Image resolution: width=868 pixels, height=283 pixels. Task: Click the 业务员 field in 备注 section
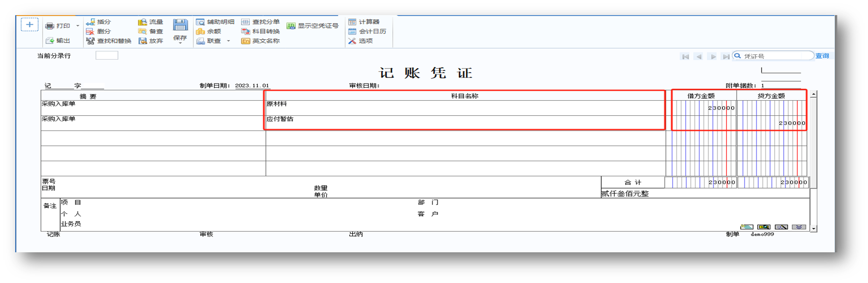tap(71, 224)
